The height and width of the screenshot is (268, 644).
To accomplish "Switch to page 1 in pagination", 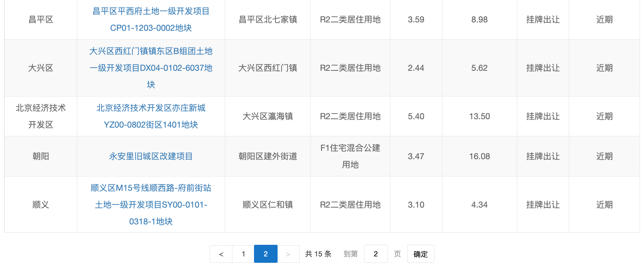I will [x=243, y=254].
